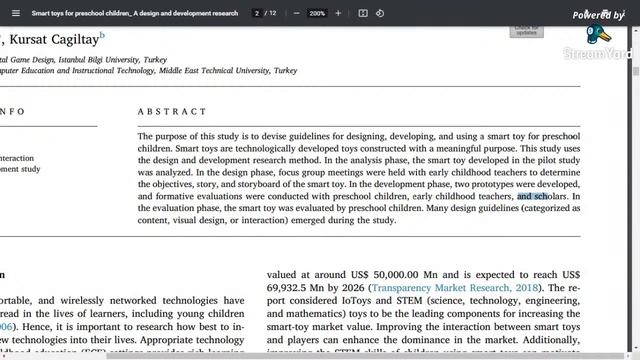Image resolution: width=640 pixels, height=360 pixels.
Task: Click the total page count '12'
Action: coord(273,13)
